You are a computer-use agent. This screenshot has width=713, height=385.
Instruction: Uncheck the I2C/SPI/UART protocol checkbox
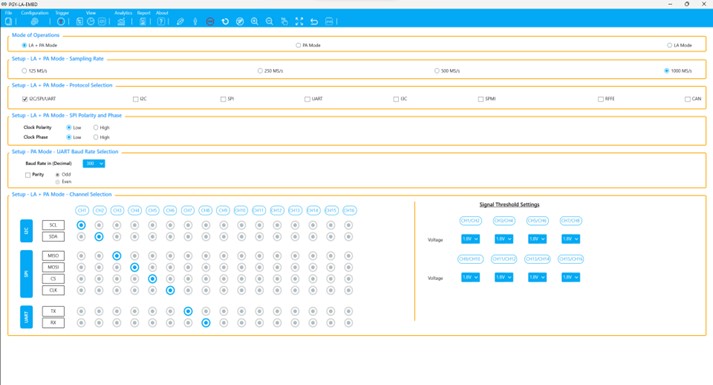(25, 99)
